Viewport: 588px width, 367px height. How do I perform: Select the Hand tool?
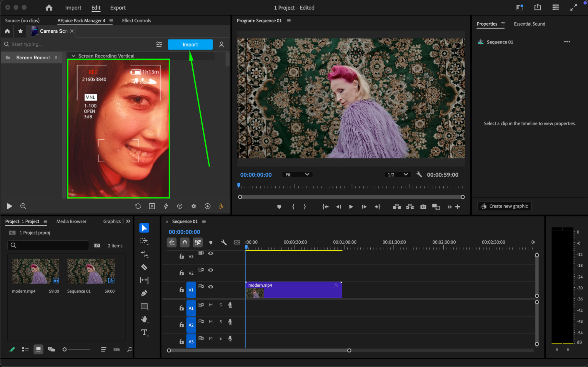pos(144,319)
